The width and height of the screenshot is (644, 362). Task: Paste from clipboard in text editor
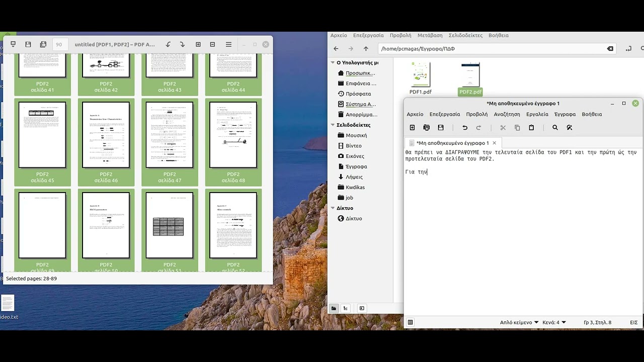point(531,128)
